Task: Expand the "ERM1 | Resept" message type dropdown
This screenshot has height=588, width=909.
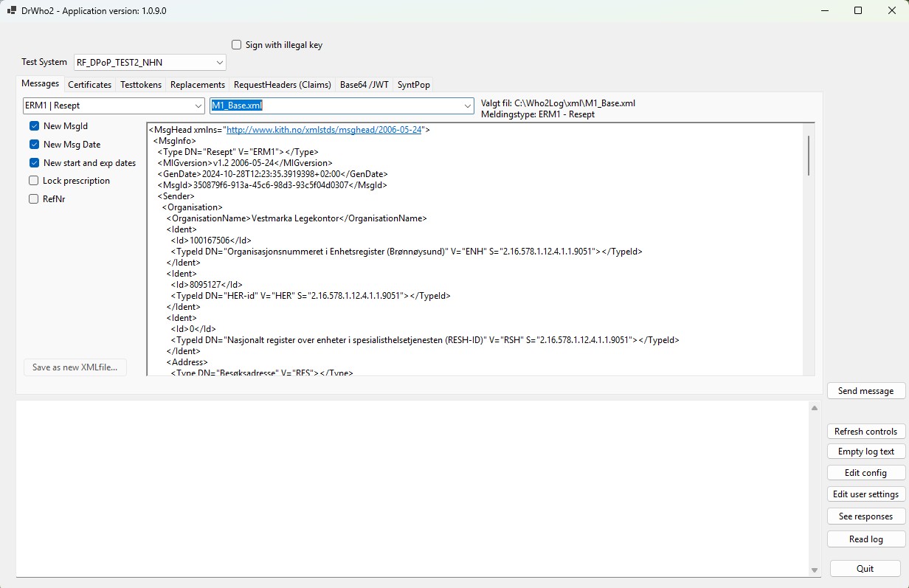Action: pyautogui.click(x=196, y=106)
